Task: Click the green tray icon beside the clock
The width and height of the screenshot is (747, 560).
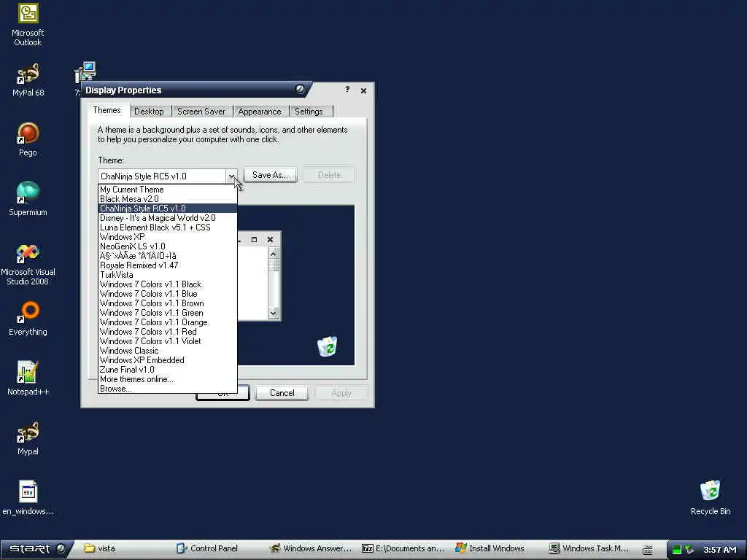Action: coord(676,550)
